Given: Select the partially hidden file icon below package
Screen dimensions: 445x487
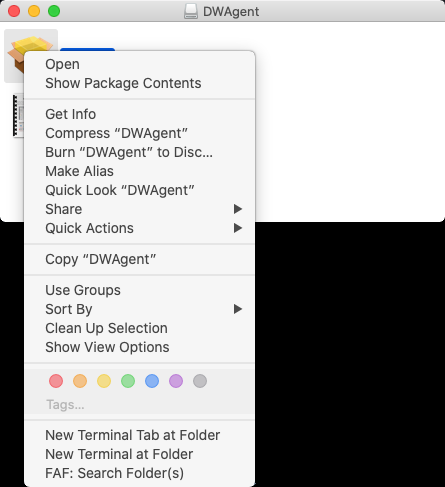Looking at the screenshot, I should [18, 115].
